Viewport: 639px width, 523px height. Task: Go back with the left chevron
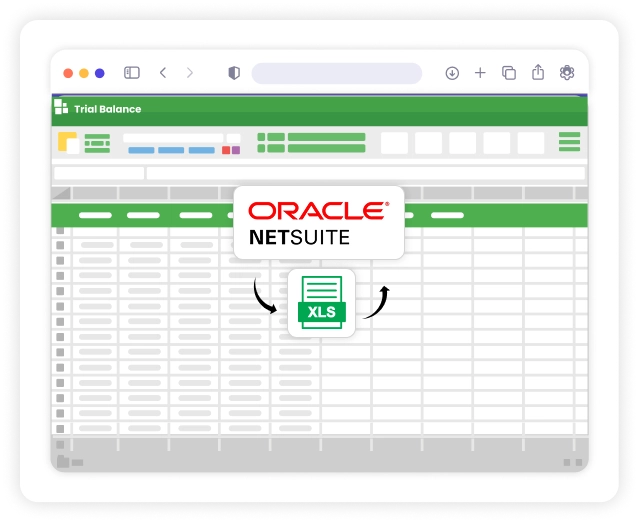point(163,73)
